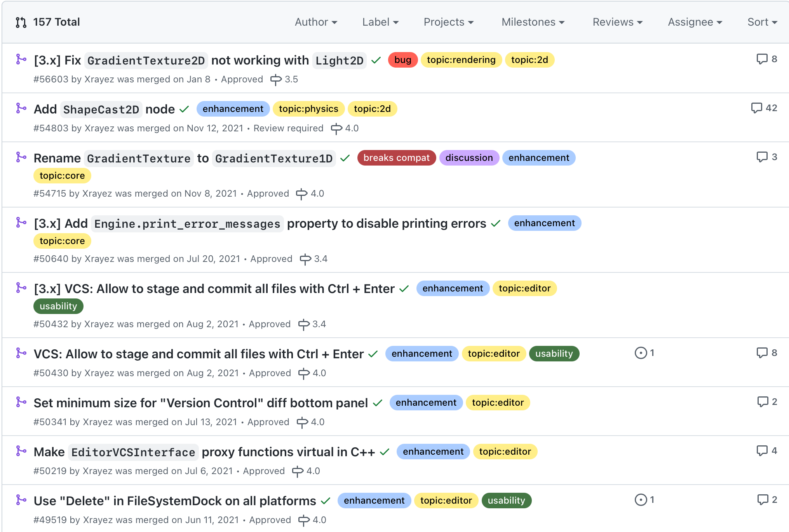789x532 pixels.
Task: Open PR Set minimum size for Version Control panel
Action: (x=201, y=403)
